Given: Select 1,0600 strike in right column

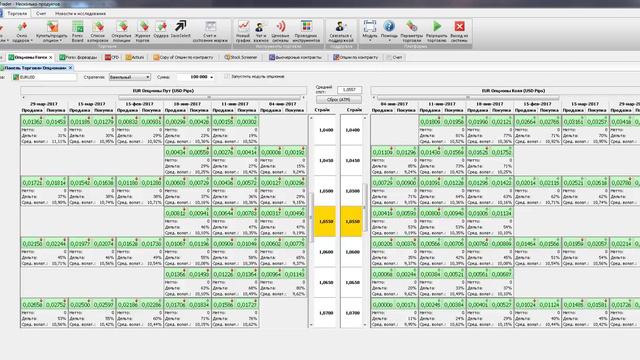Looking at the screenshot, I should (352, 252).
